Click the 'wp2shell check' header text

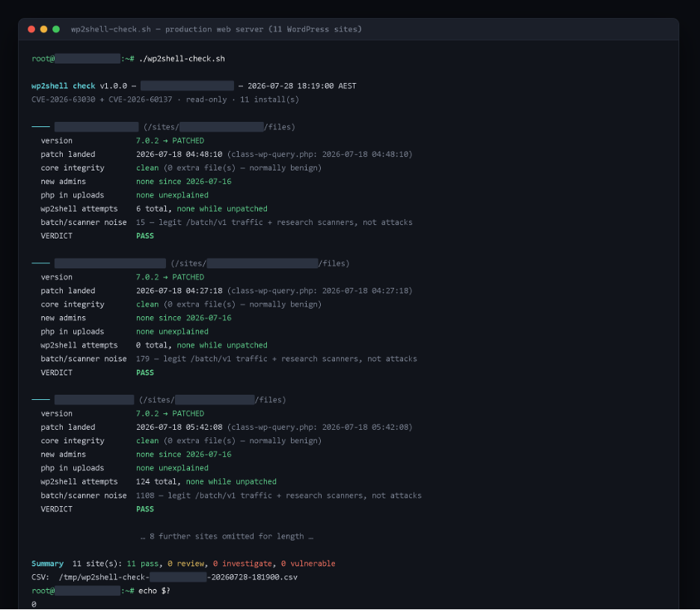tap(64, 86)
